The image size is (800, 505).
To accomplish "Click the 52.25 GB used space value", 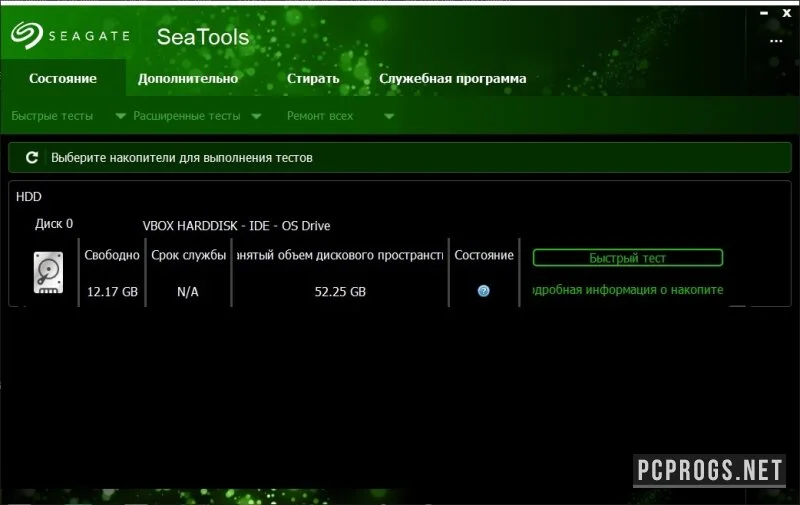I will (x=340, y=292).
